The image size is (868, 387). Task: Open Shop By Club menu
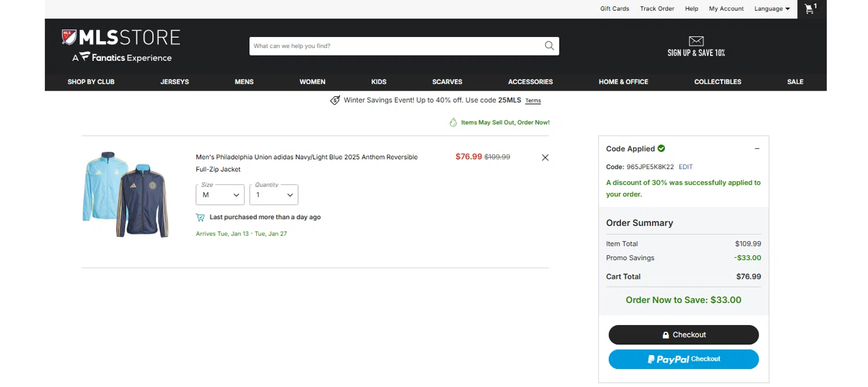91,82
